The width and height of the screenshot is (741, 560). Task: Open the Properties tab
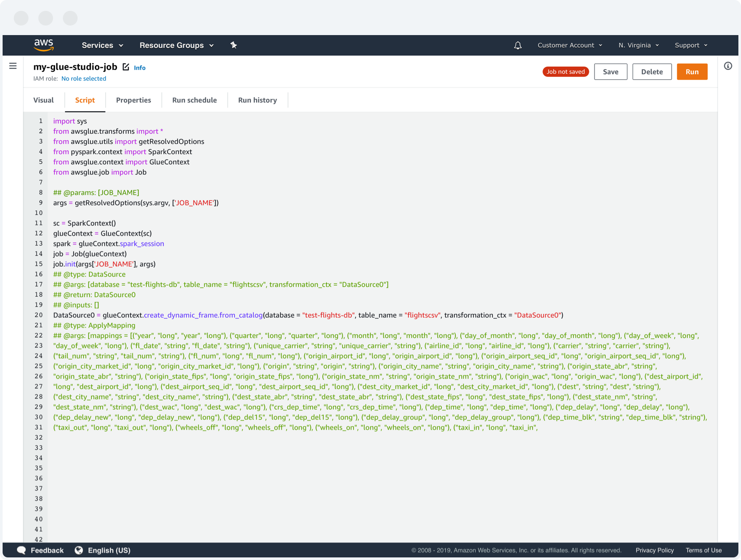pos(133,100)
